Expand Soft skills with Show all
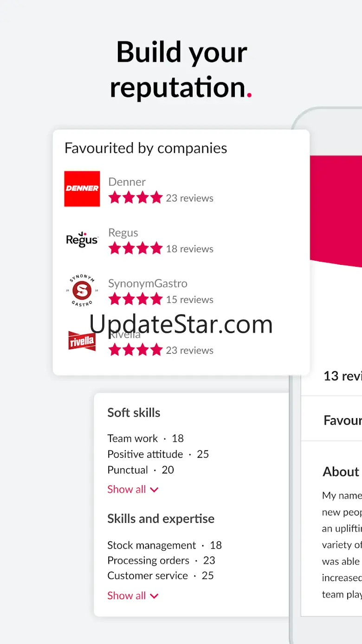The width and height of the screenshot is (362, 644). click(133, 489)
